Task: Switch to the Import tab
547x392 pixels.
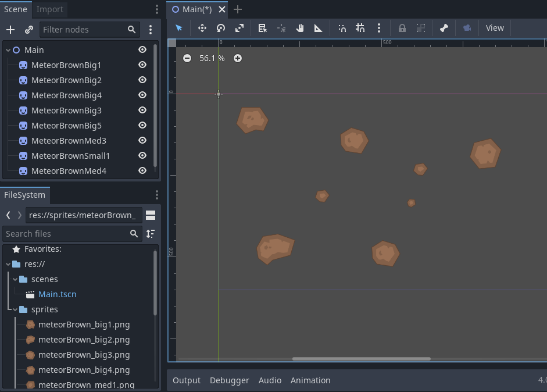Action: click(49, 9)
